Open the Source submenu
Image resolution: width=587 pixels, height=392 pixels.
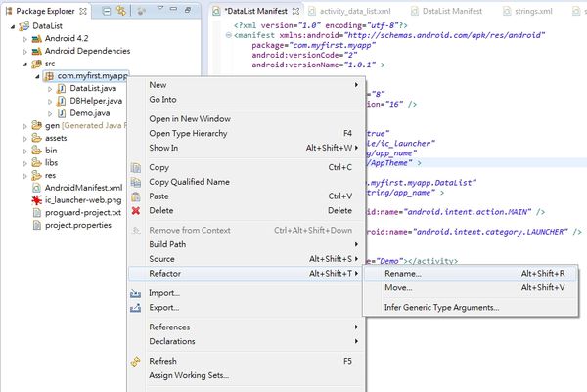point(248,259)
